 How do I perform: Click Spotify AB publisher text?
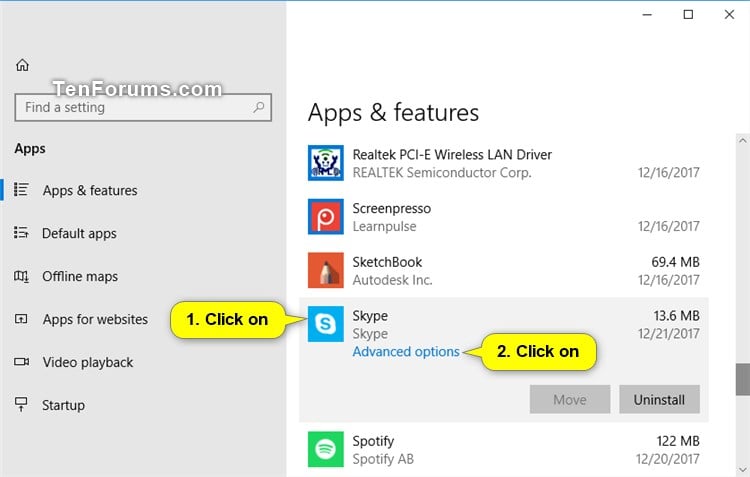[x=383, y=459]
